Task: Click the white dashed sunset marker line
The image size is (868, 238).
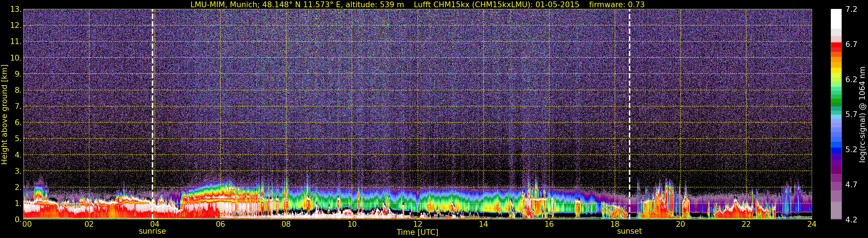Action: [x=629, y=114]
